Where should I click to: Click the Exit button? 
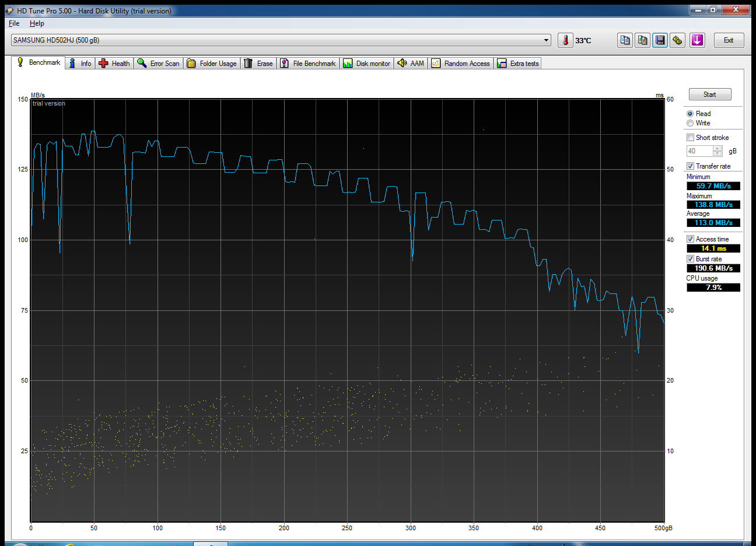[x=729, y=40]
